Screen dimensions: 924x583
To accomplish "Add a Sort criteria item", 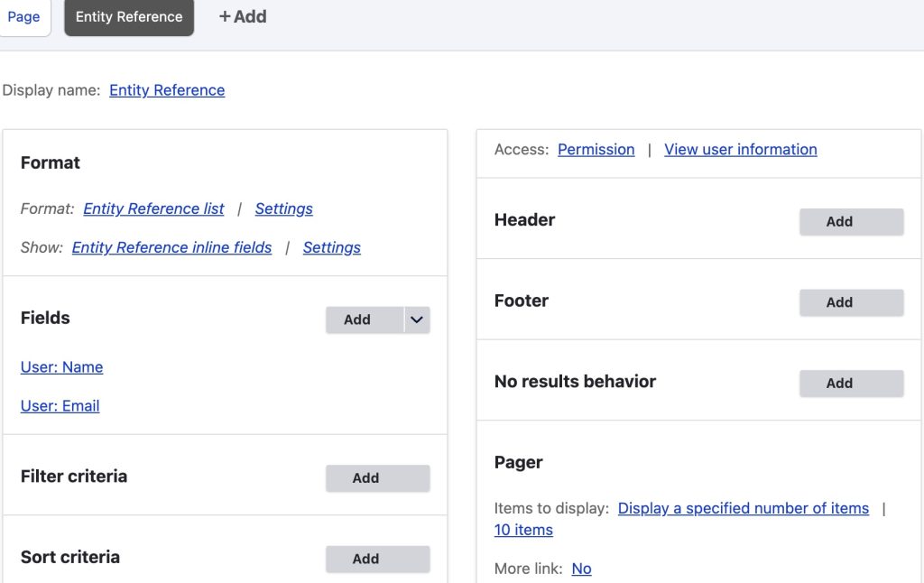I will coord(377,560).
